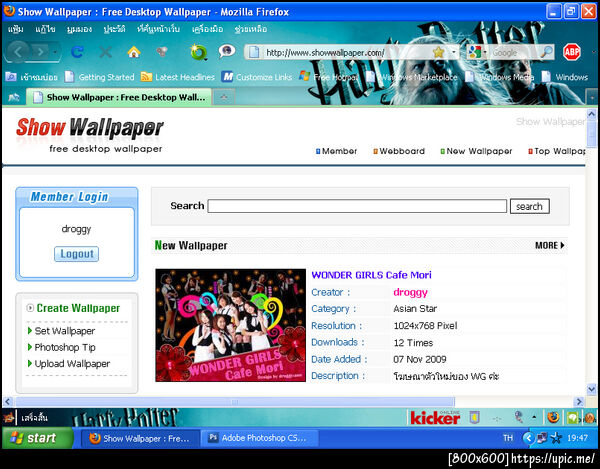The height and width of the screenshot is (469, 600).
Task: Open the list-all-tabs dropdown at tab bar end
Action: [592, 98]
